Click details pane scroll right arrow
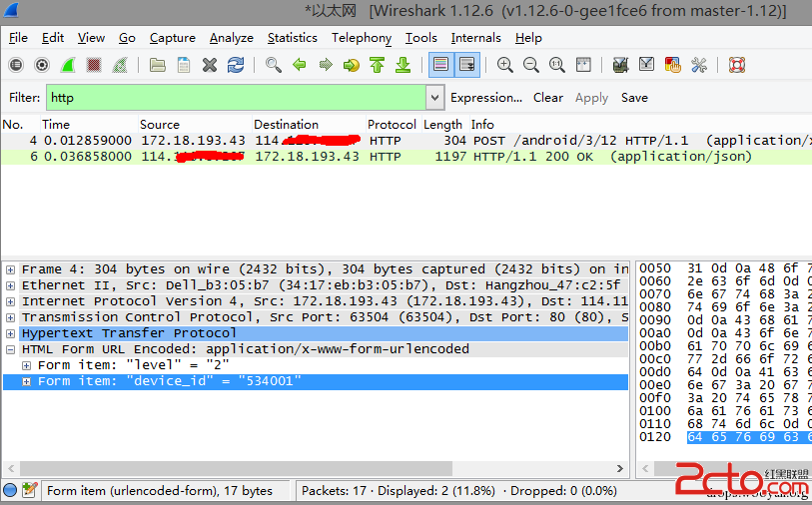Screen dimensions: 812x505 [x=620, y=468]
